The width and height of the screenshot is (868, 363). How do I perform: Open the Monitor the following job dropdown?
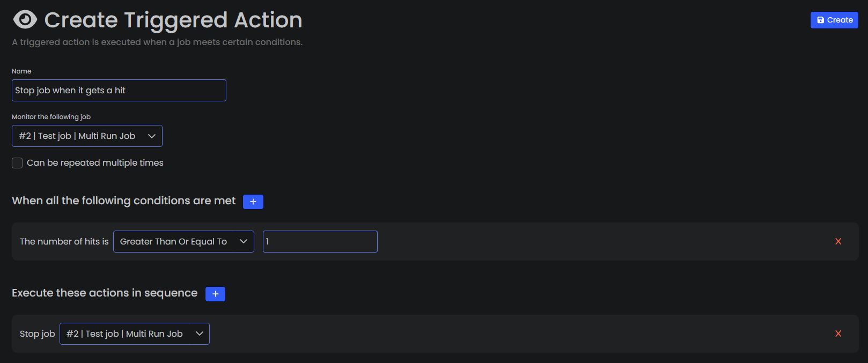[x=87, y=136]
